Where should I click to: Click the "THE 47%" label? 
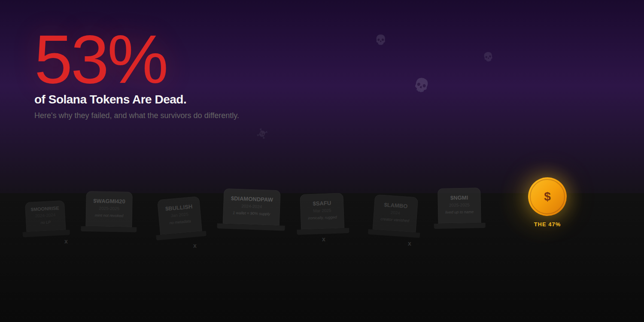click(x=547, y=225)
